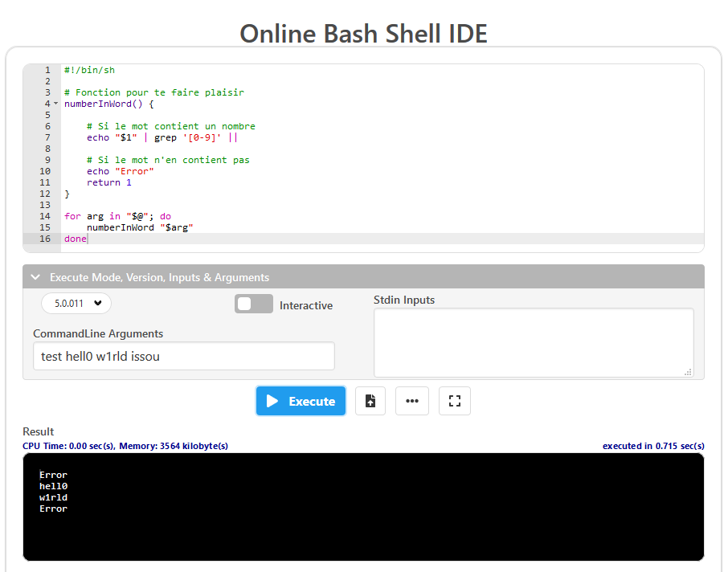
Task: Focus the Stdin Inputs text area
Action: (533, 341)
